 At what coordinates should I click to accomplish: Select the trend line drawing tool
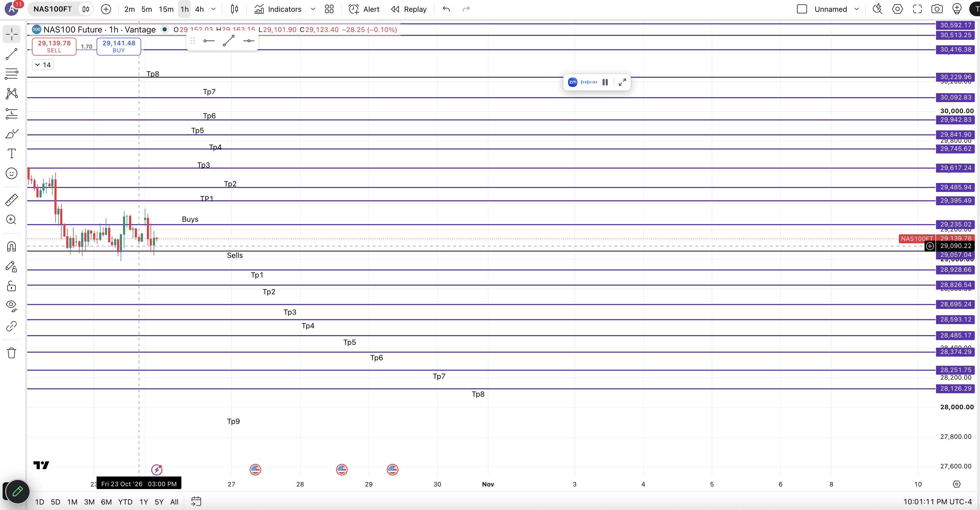12,54
